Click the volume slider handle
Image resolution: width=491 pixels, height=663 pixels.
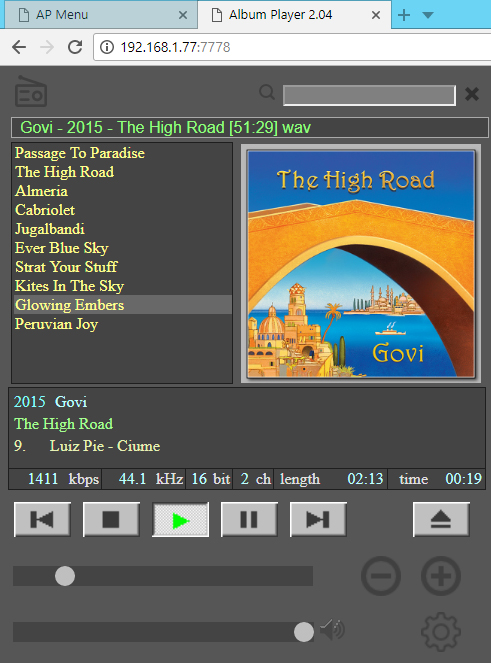coord(304,632)
